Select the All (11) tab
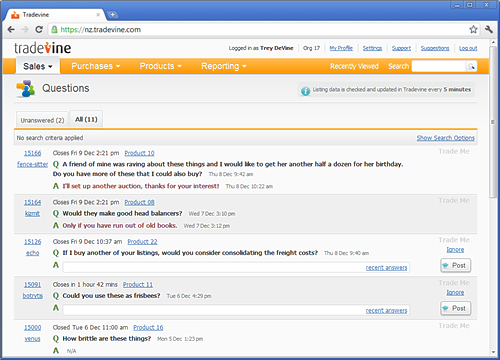This screenshot has width=500, height=360. point(86,119)
